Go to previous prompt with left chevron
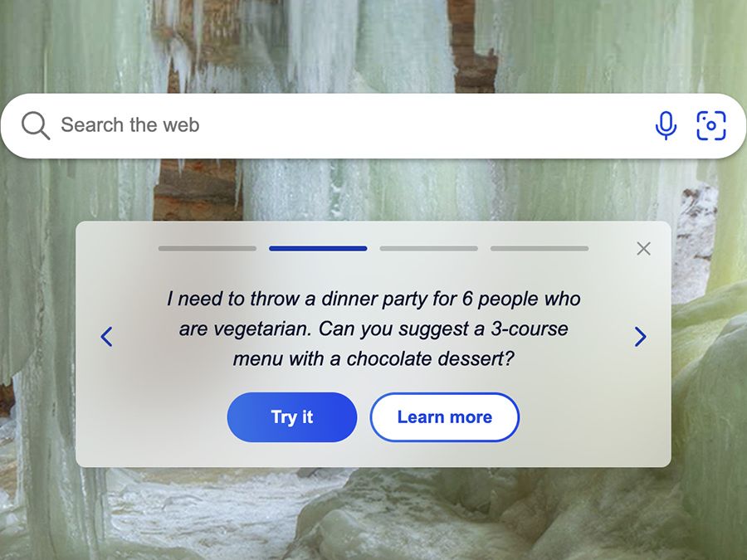Image resolution: width=747 pixels, height=560 pixels. [107, 337]
